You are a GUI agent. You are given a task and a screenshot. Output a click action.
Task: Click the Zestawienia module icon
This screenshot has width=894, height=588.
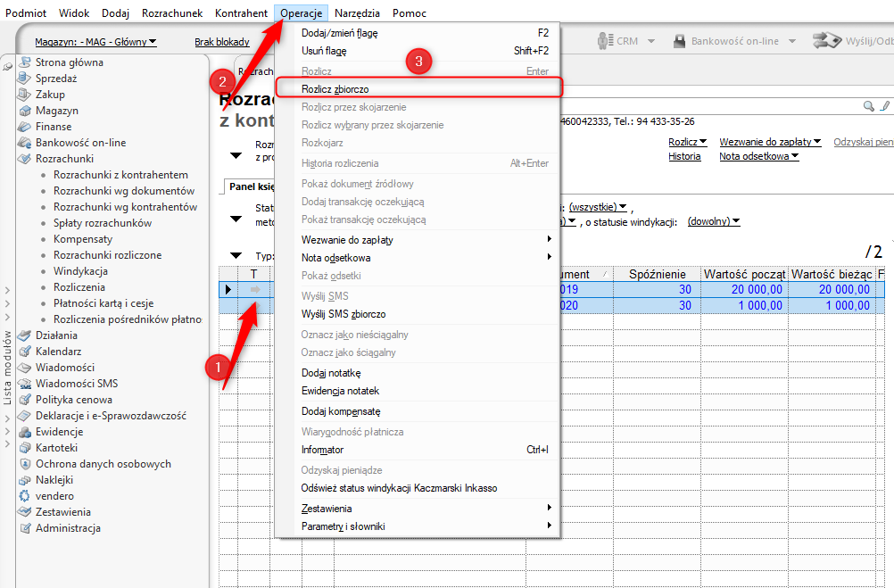[24, 512]
